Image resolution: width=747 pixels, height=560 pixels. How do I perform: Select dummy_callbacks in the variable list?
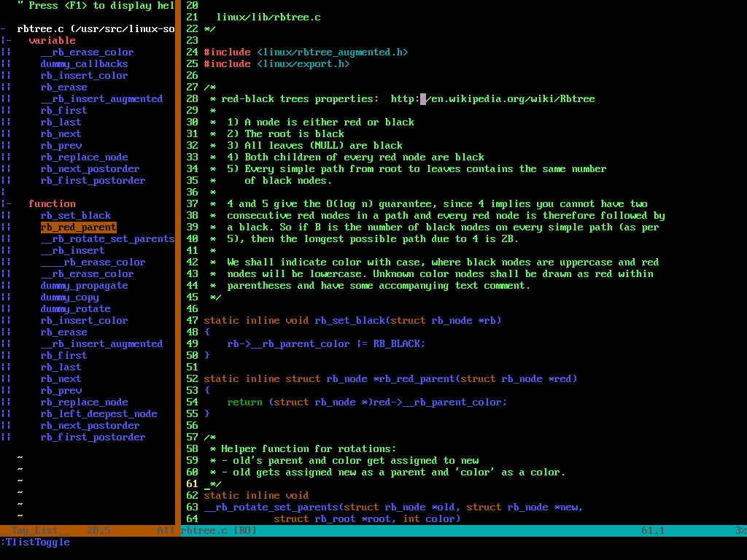(84, 64)
